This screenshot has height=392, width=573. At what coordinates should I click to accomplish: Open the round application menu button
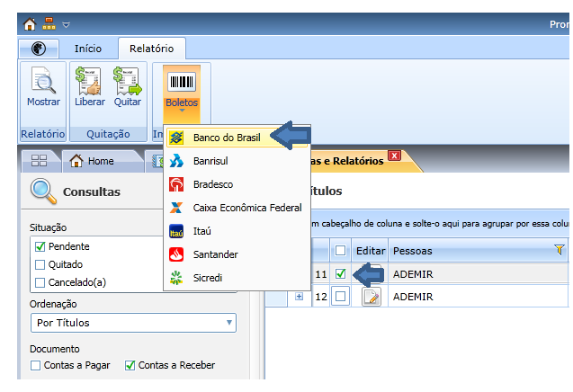pos(39,49)
